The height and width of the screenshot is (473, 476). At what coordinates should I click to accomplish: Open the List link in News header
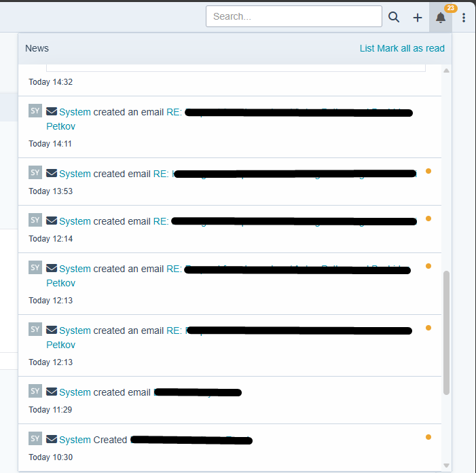tap(367, 48)
